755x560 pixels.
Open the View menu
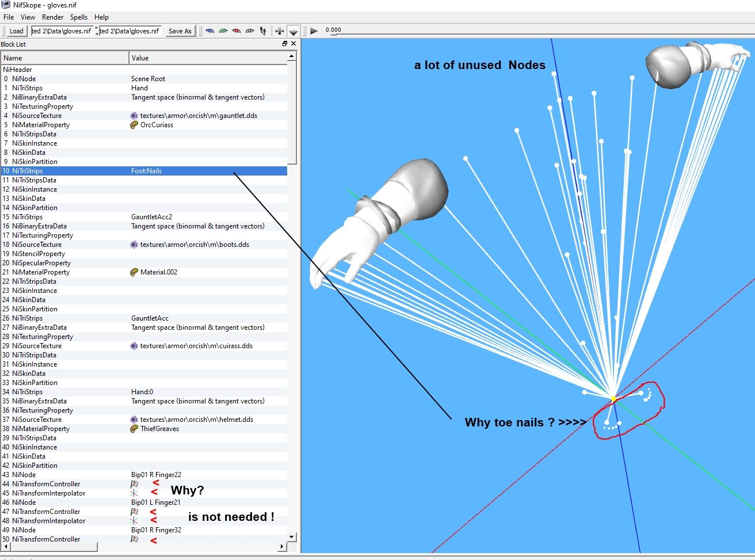pos(28,17)
